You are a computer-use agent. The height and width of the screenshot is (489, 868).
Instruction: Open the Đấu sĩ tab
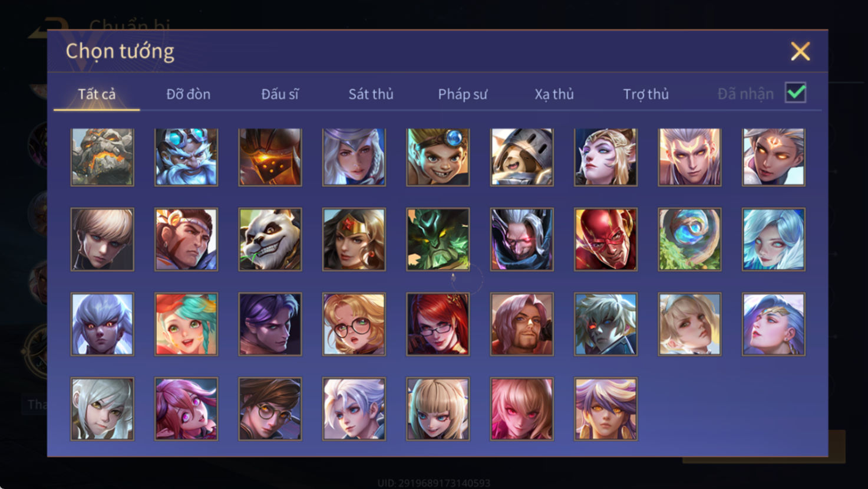(x=280, y=94)
